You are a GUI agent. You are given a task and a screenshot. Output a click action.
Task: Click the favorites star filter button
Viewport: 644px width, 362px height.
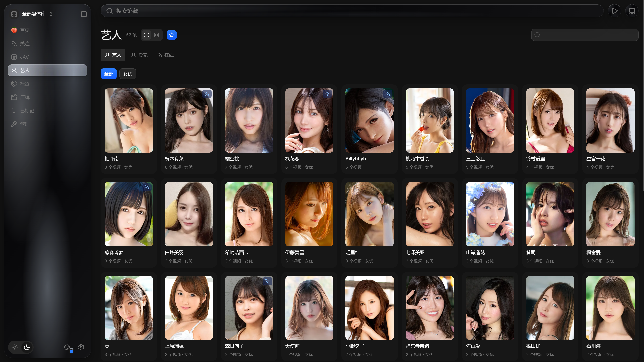coord(172,35)
